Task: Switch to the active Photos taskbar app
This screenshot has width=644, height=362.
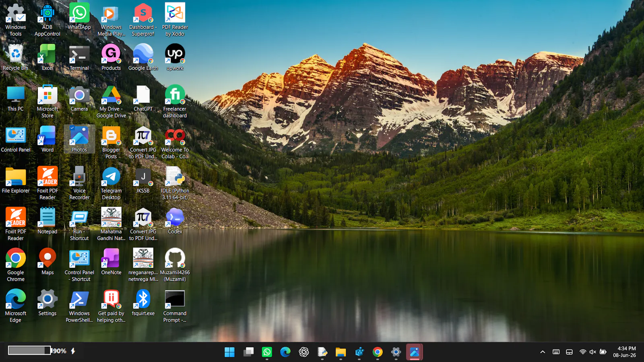Action: (x=415, y=352)
